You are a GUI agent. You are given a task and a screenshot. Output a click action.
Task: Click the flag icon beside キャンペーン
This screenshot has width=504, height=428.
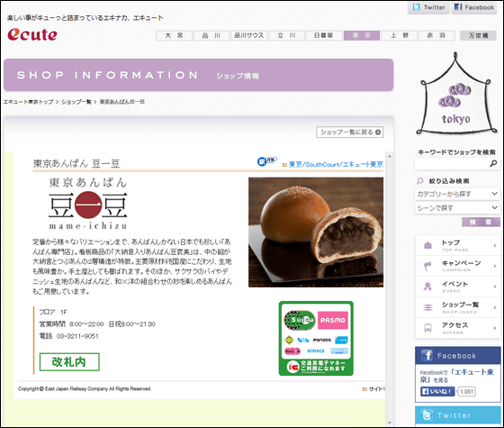pyautogui.click(x=427, y=266)
